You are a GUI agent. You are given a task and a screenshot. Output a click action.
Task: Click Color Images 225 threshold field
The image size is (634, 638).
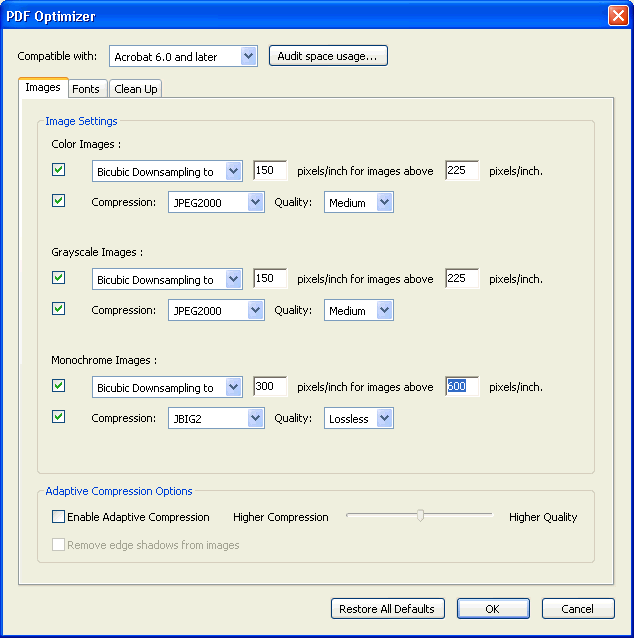click(x=462, y=170)
